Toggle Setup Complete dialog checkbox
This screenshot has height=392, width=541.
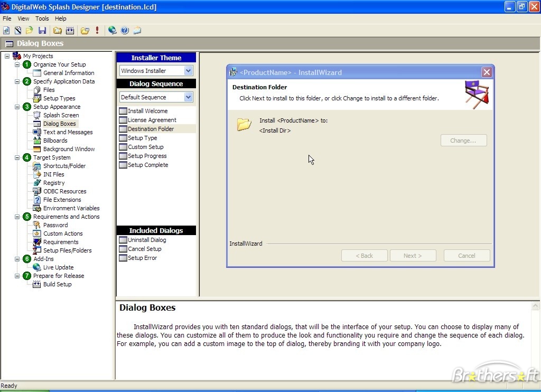(x=123, y=165)
